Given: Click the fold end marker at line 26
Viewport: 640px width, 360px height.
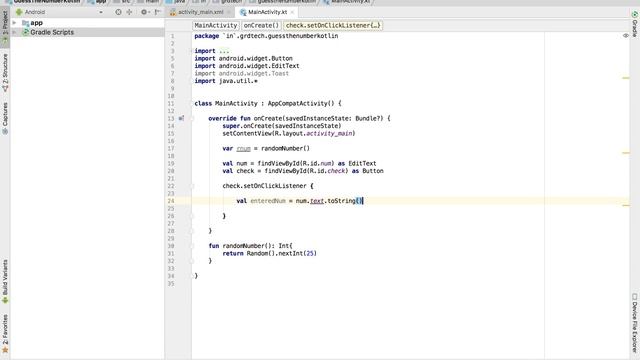Looking at the screenshot, I should 191,216.
